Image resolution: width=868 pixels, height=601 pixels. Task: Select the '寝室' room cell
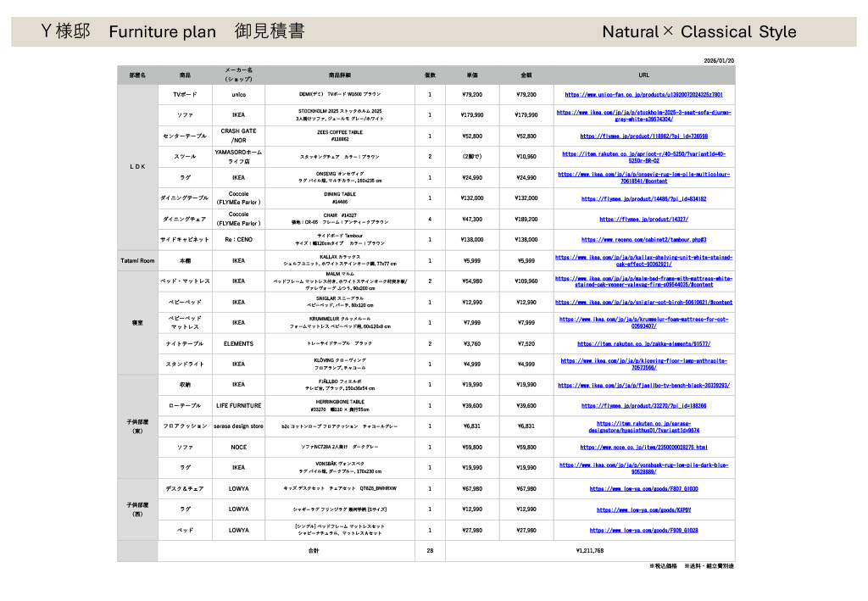(x=137, y=323)
